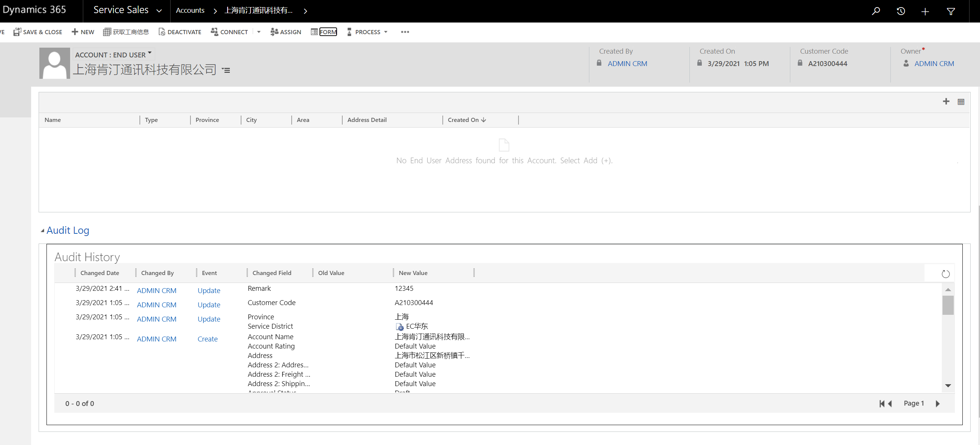Image resolution: width=980 pixels, height=445 pixels.
Task: Open the search icon in top bar
Action: pyautogui.click(x=876, y=11)
